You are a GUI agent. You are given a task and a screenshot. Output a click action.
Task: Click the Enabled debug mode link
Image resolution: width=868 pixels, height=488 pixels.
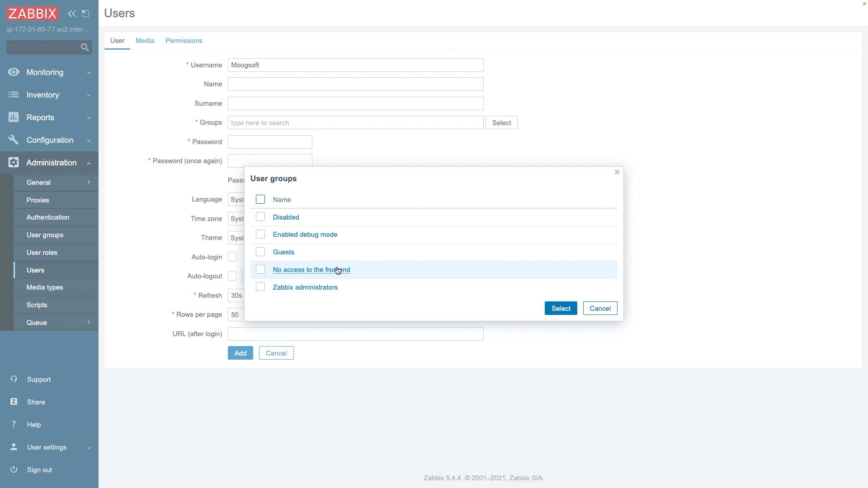[x=305, y=235]
